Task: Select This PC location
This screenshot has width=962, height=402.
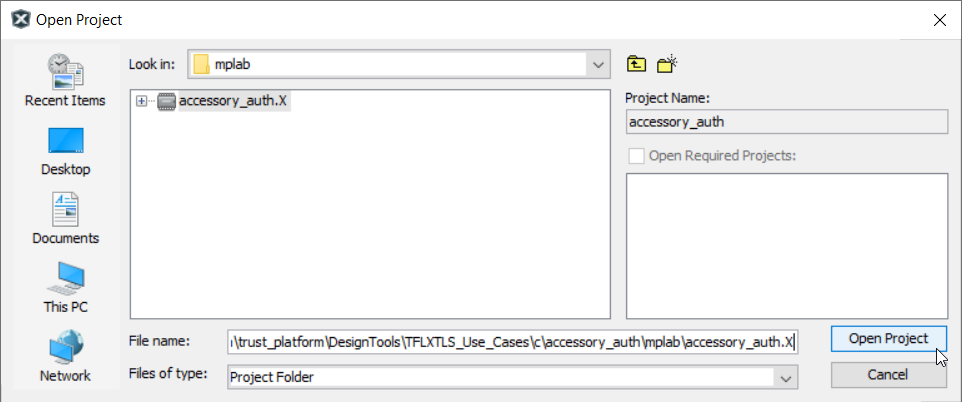Action: [x=65, y=288]
